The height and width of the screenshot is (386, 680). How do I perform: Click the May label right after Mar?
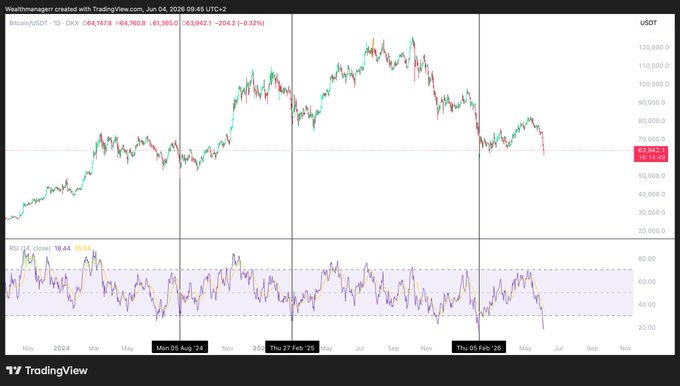(127, 348)
